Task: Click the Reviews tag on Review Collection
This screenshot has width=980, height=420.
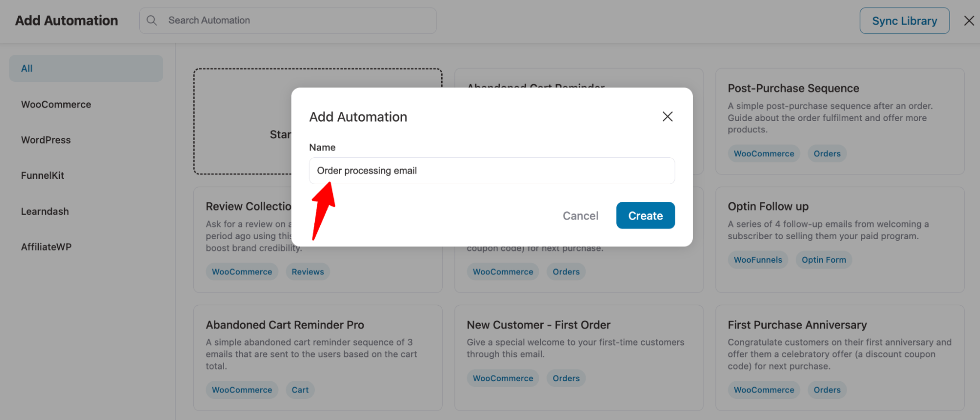Action: [307, 272]
